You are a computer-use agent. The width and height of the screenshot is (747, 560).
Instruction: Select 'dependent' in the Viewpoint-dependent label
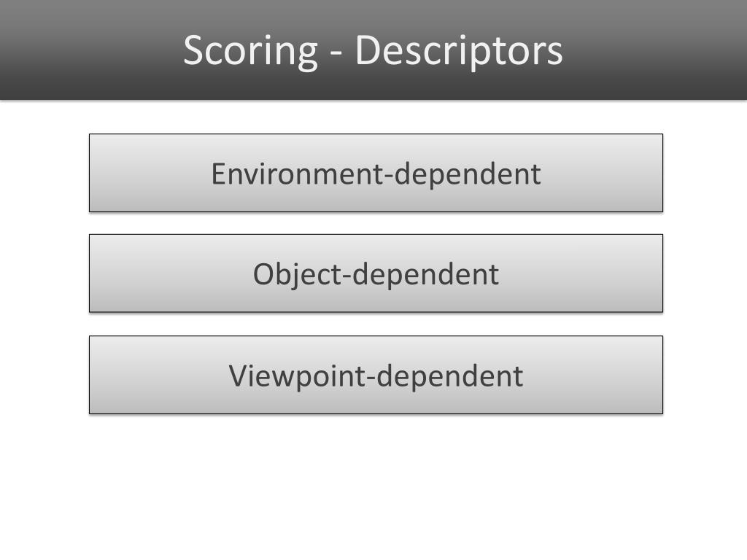[450, 376]
